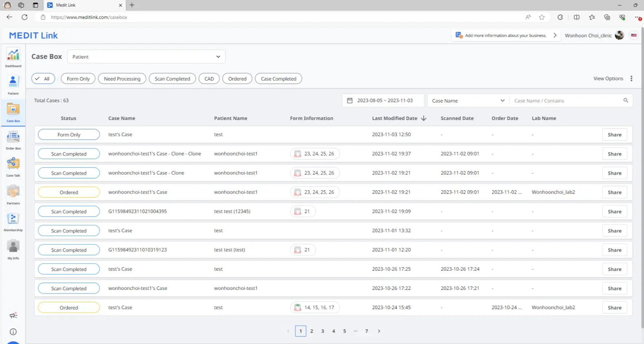Click Wonhoon Choi_clinic account name
This screenshot has width=644, height=344.
[588, 35]
